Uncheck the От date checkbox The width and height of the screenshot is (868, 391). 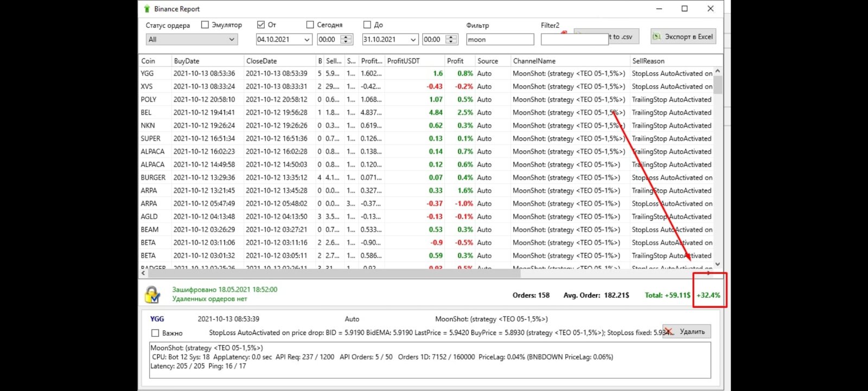click(261, 24)
